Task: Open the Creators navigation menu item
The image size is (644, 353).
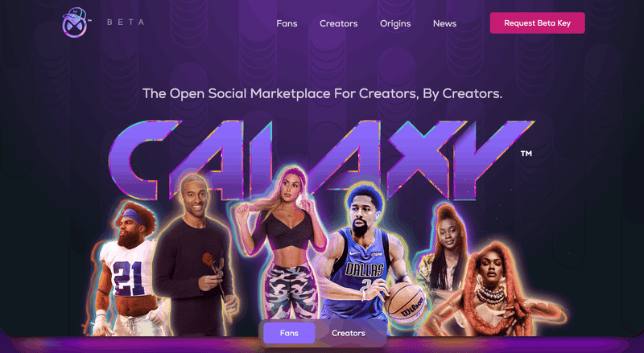Action: pos(338,23)
